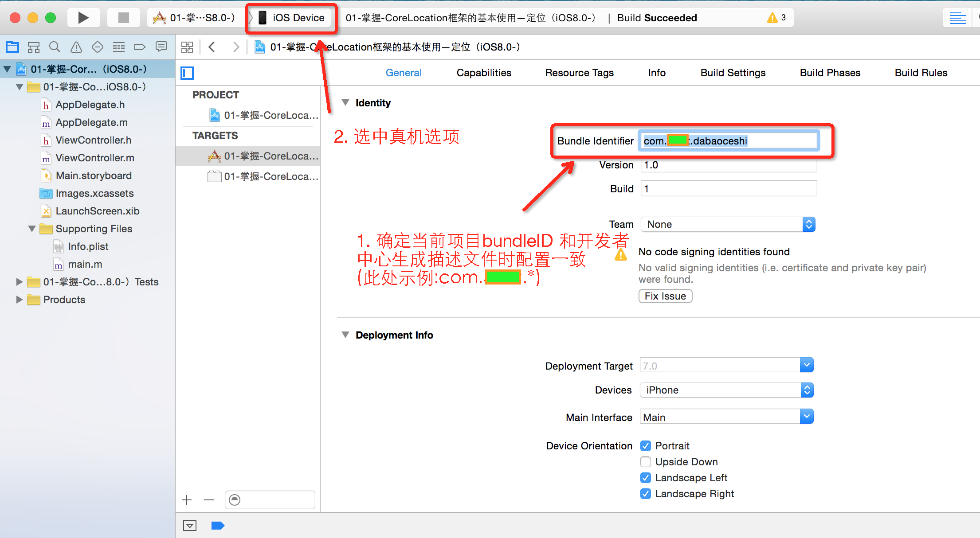Toggle the projects and targets list
The image size is (980, 538).
(x=187, y=73)
